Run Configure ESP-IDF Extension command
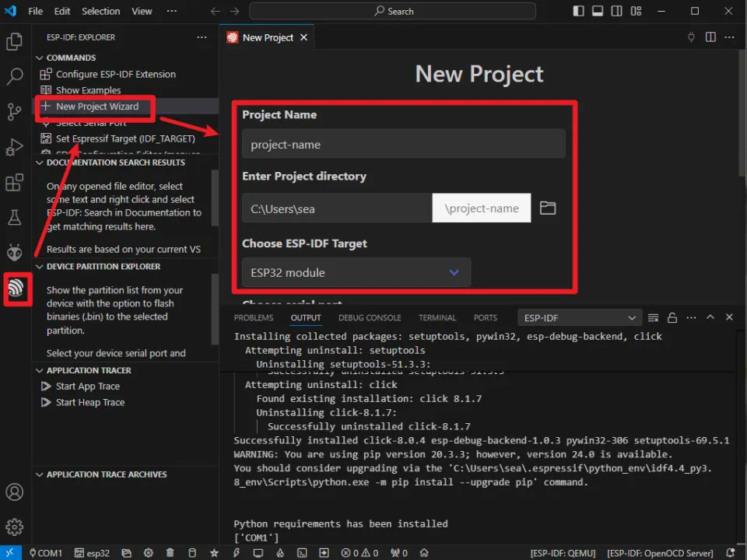 pyautogui.click(x=116, y=75)
